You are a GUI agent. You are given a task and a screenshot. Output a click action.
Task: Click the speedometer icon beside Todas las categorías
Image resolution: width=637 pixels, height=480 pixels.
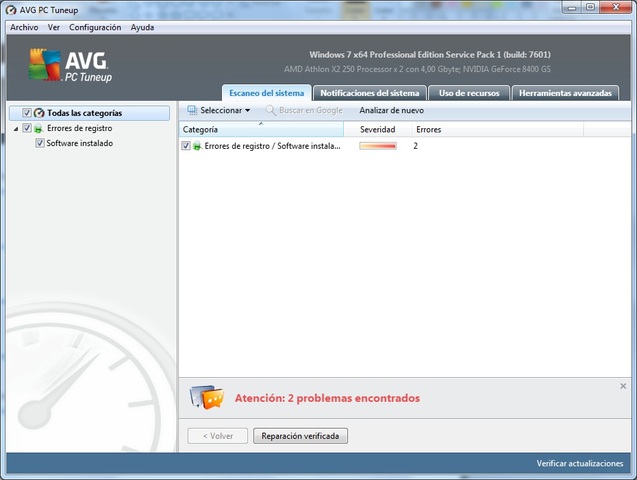pyautogui.click(x=39, y=113)
